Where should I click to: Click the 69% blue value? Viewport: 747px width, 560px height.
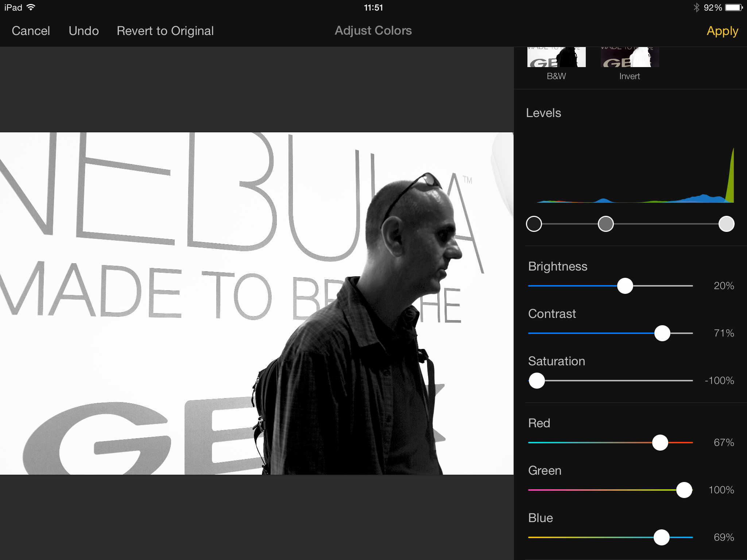pos(724,537)
